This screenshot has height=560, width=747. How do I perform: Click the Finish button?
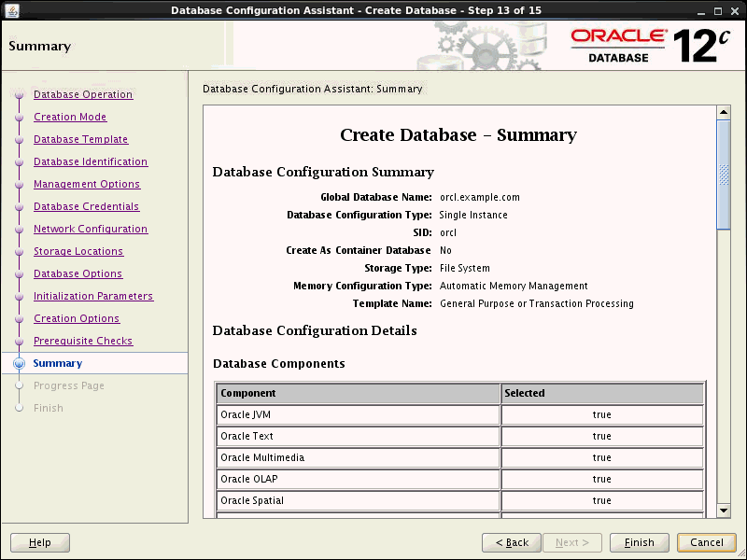tap(640, 542)
